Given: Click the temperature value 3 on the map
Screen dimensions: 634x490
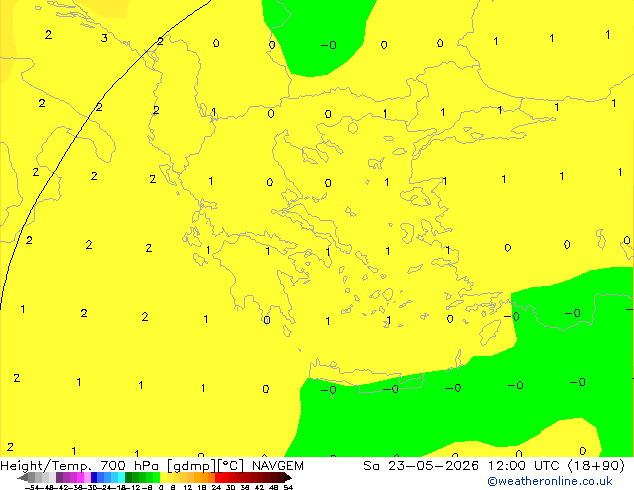Looking at the screenshot, I should 104,38.
